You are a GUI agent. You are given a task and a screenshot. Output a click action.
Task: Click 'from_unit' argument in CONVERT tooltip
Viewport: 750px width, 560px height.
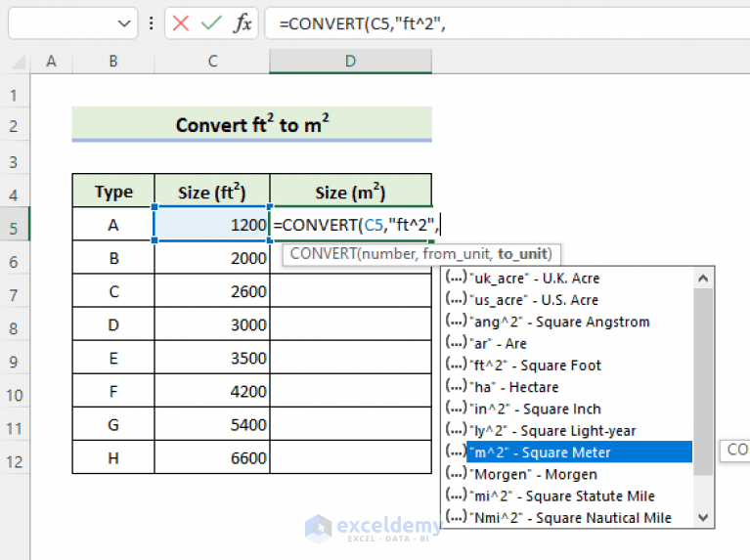[x=456, y=253]
